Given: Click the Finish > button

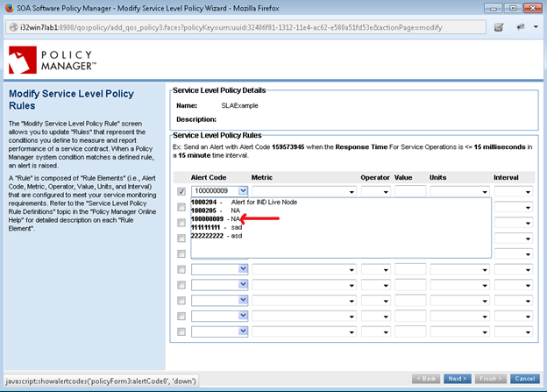Looking at the screenshot, I should tap(491, 379).
